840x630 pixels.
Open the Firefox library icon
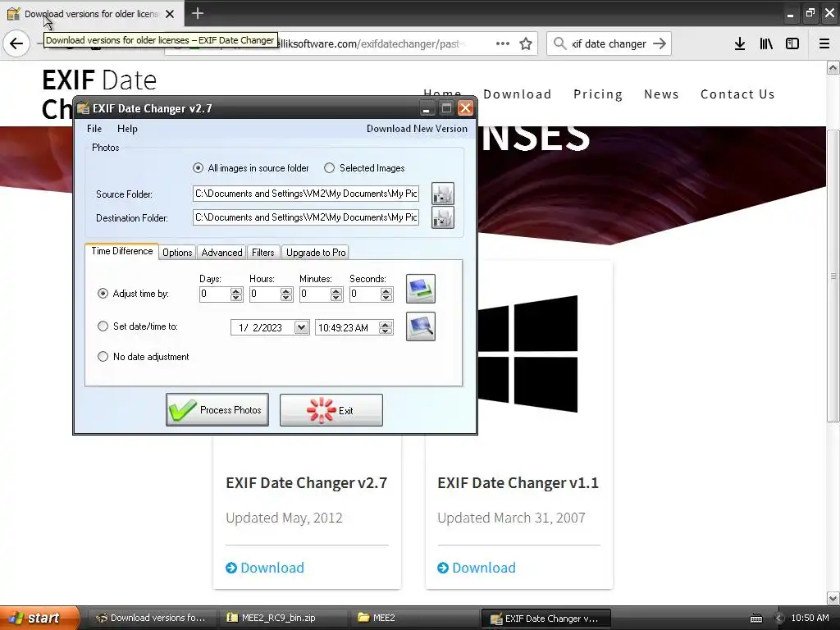click(766, 43)
